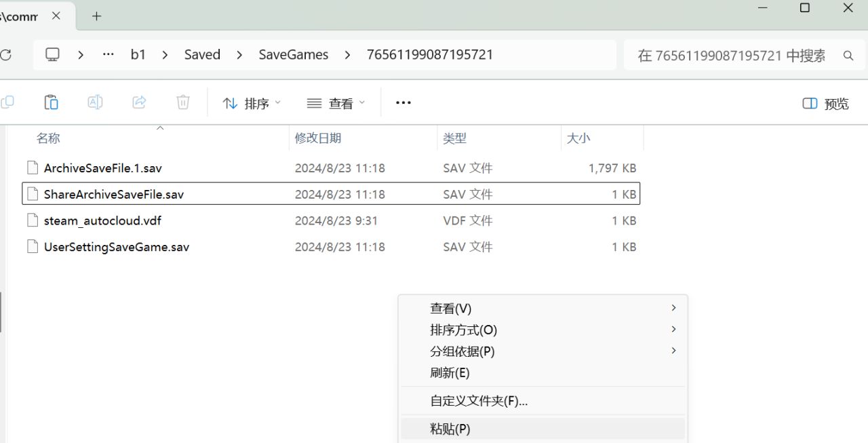Sort files by the 修改日期 column header
The width and height of the screenshot is (868, 443).
(x=318, y=138)
